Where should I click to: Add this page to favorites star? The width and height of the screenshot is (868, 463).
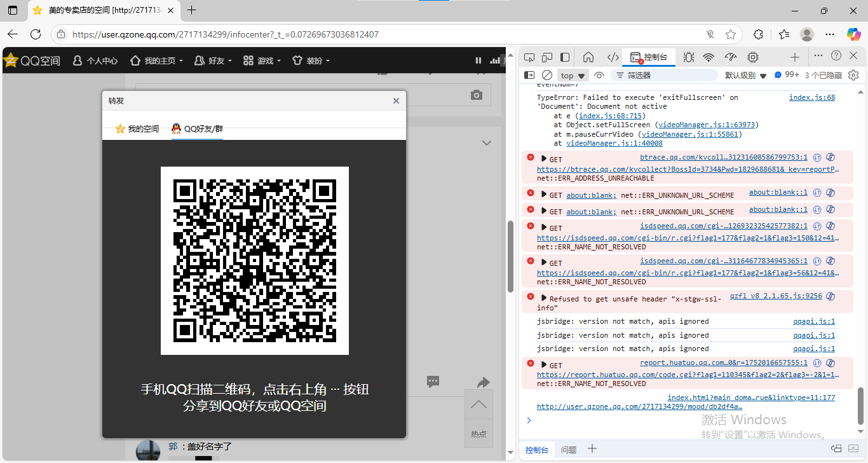tap(731, 34)
